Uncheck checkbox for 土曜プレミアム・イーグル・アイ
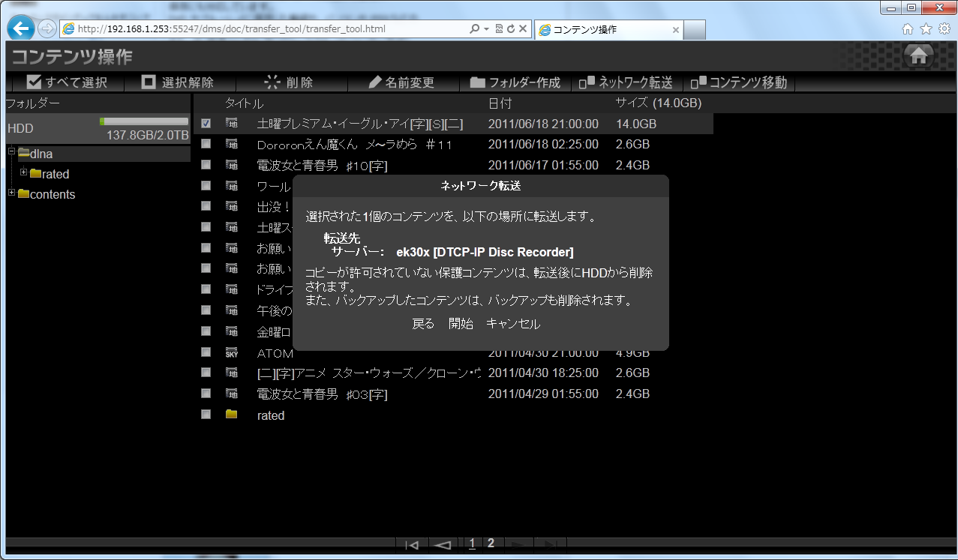 [206, 124]
